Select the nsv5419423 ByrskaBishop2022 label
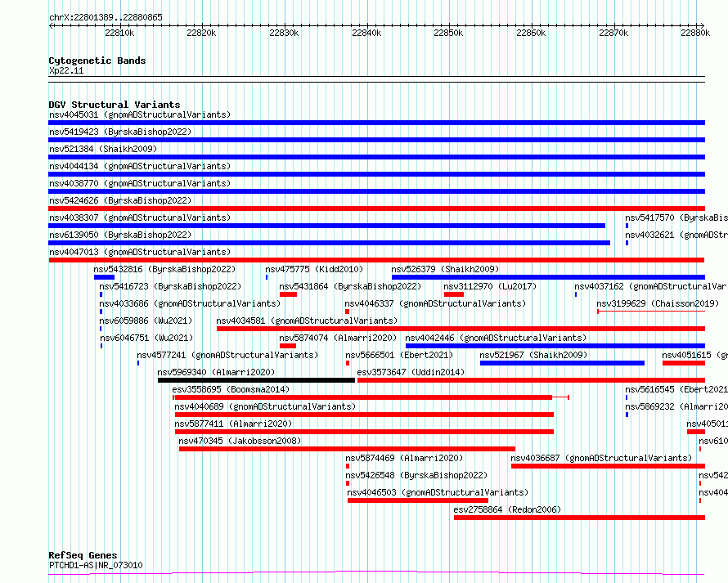728x583 pixels. pyautogui.click(x=120, y=132)
